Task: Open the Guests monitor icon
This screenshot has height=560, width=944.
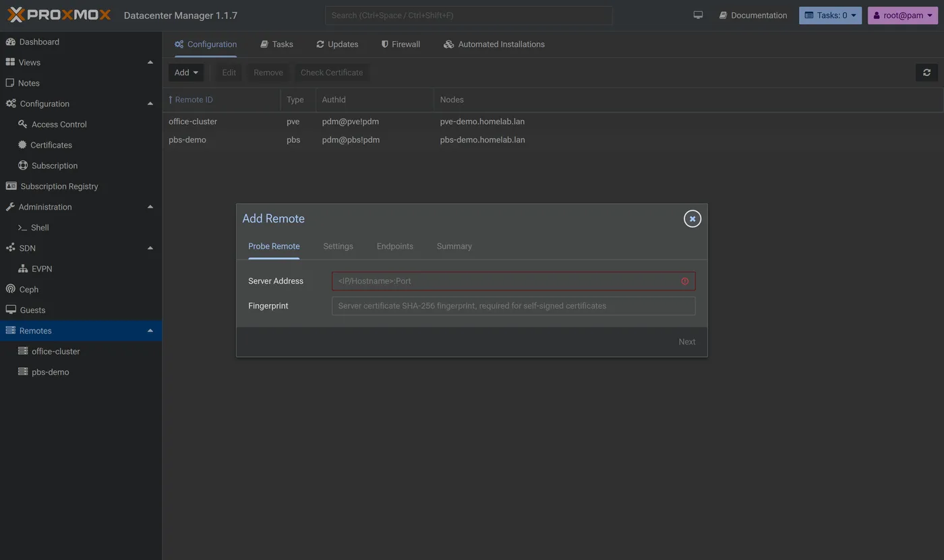Action: pyautogui.click(x=11, y=310)
